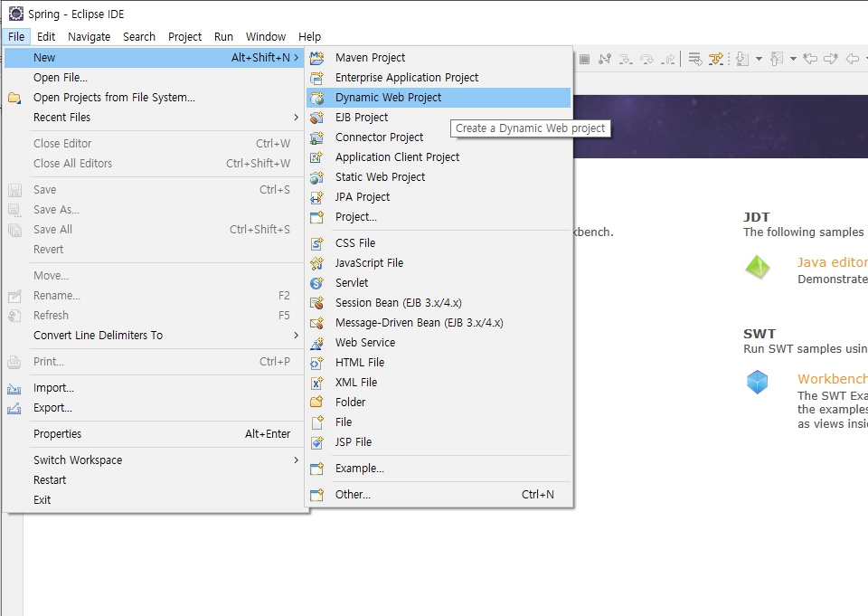868x616 pixels.
Task: Click the Drop to Frame toolbar icon
Action: pyautogui.click(x=695, y=59)
